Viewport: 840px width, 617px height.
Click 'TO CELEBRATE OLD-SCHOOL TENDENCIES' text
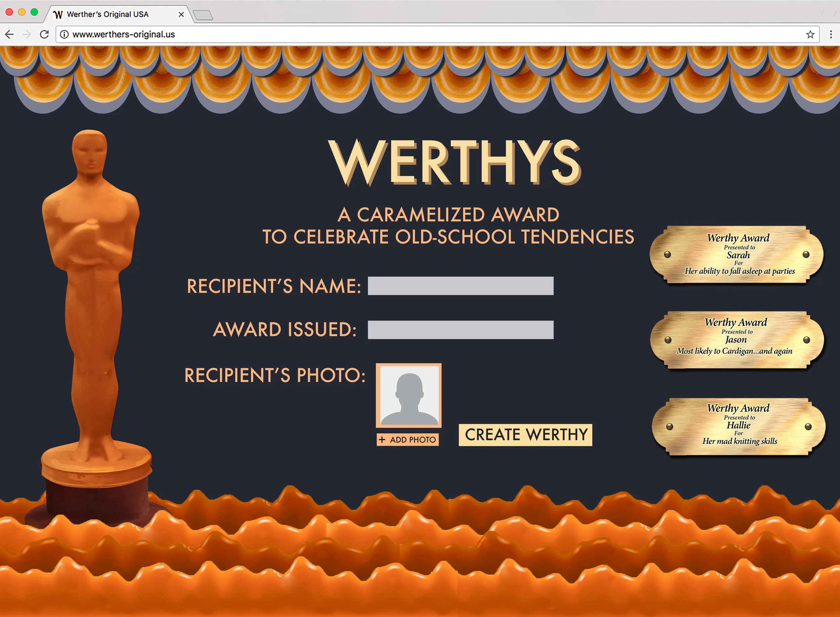point(448,237)
